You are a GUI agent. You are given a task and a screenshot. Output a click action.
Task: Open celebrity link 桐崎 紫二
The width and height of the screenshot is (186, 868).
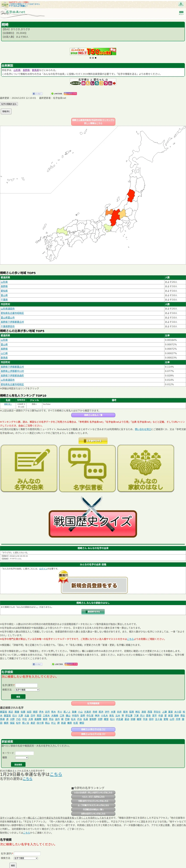[x=8, y=404]
